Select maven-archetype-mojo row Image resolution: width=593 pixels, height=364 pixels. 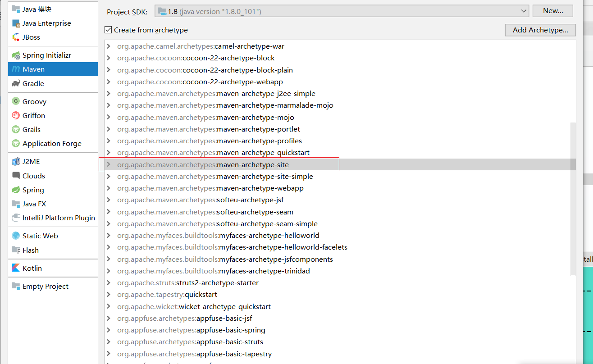coord(340,117)
